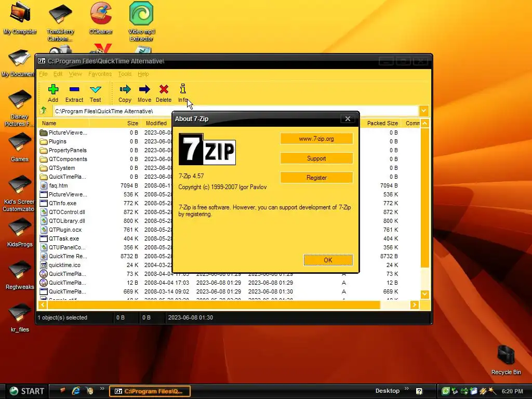Sort by the Name column header
This screenshot has height=399, width=532.
[63, 123]
